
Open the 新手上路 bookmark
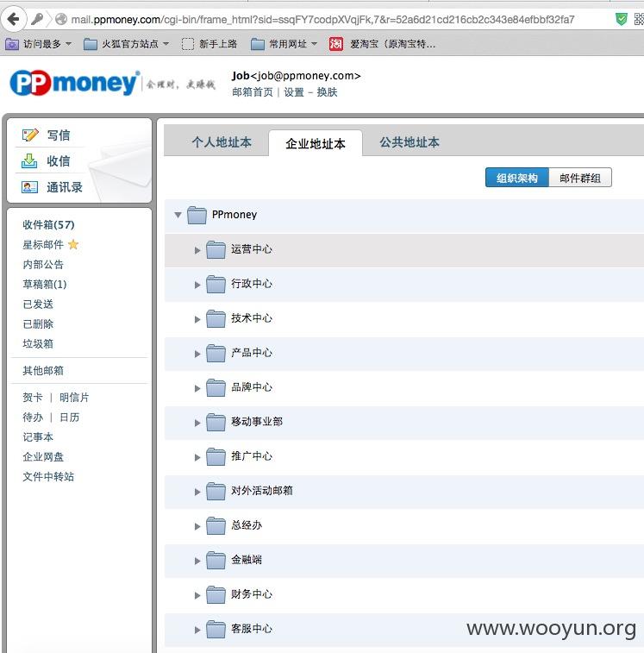(x=209, y=44)
